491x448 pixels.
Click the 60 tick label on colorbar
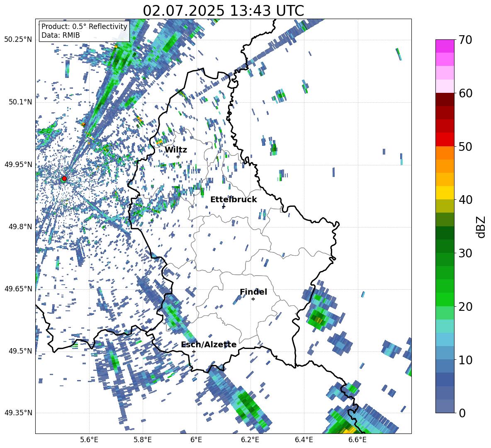point(466,93)
